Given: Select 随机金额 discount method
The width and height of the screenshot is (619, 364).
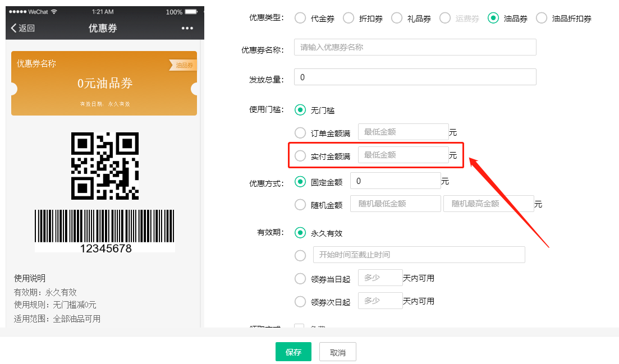Looking at the screenshot, I should [300, 205].
